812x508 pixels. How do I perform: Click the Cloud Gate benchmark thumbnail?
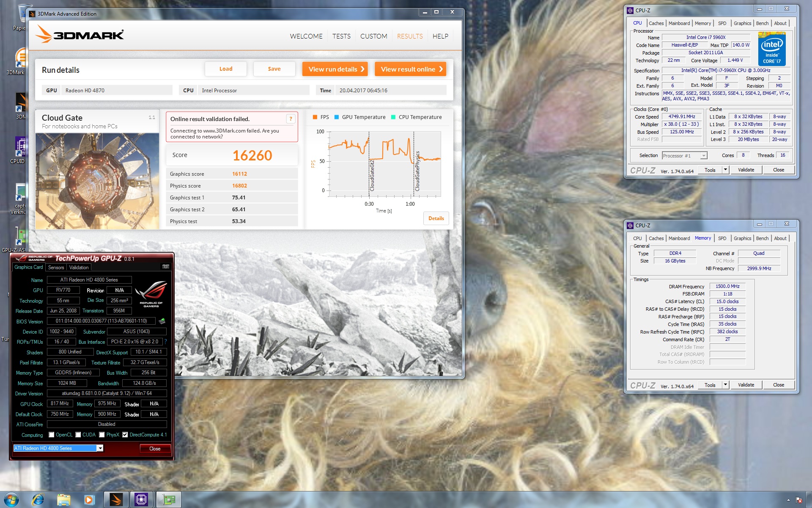click(97, 181)
